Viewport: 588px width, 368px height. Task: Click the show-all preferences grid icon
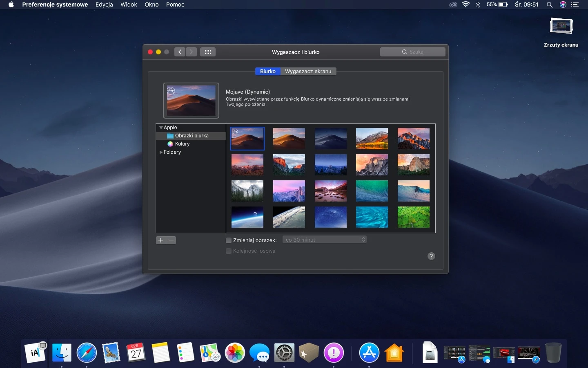click(208, 52)
